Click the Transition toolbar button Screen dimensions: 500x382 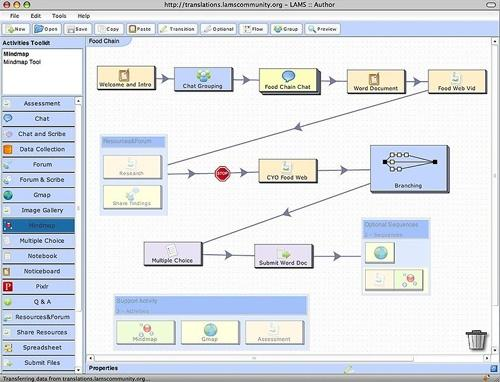pyautogui.click(x=178, y=29)
